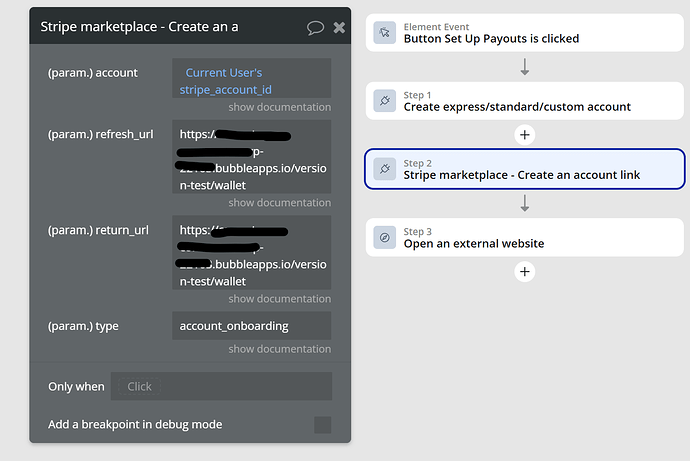Open the comment bubble in the panel header
The width and height of the screenshot is (690, 461).
(x=315, y=28)
